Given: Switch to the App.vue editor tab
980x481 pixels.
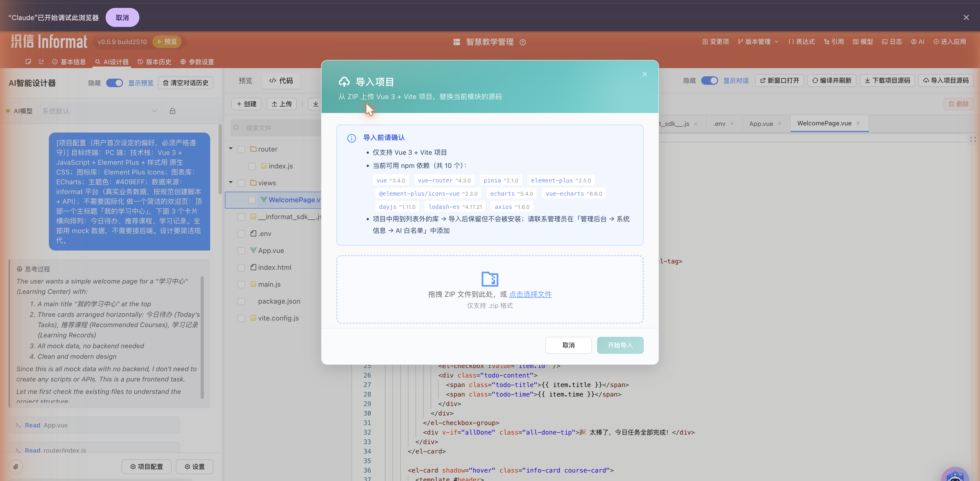Looking at the screenshot, I should pyautogui.click(x=761, y=124).
